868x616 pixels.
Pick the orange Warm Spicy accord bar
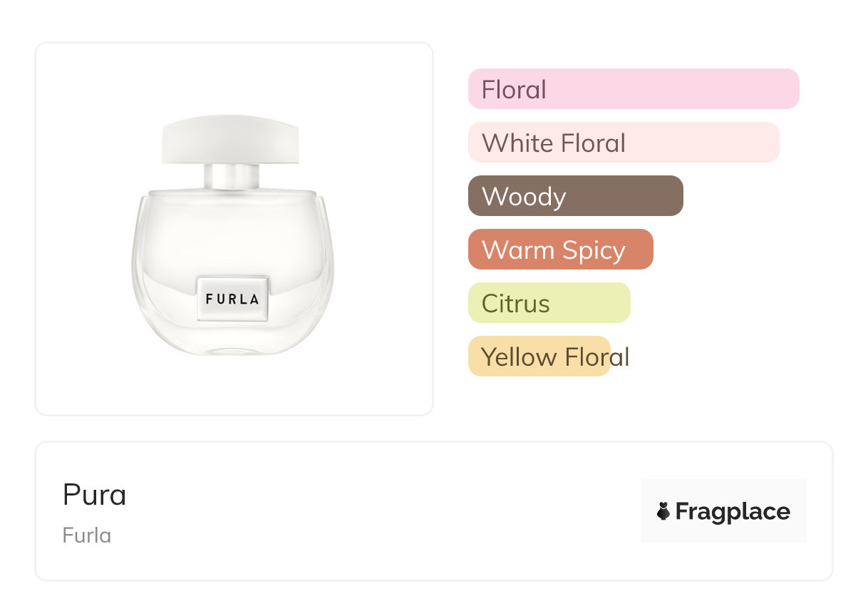coord(560,250)
